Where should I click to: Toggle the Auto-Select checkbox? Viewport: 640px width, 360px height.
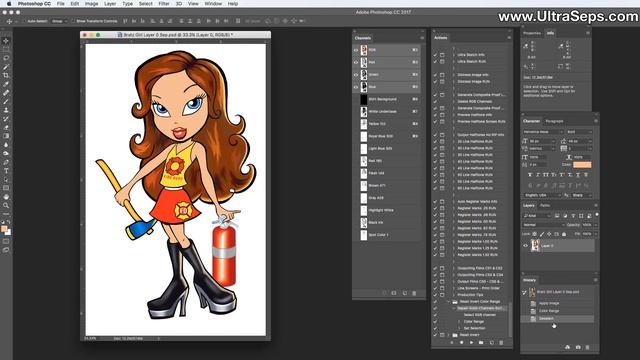24,21
